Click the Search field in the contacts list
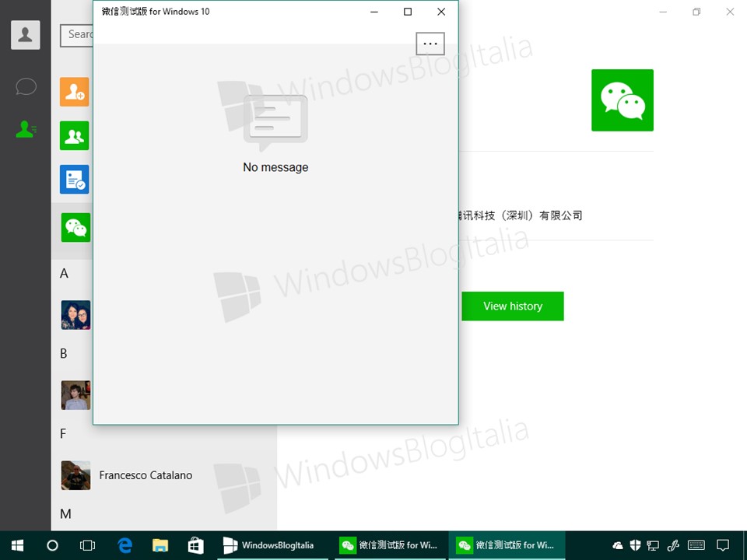Screen dimensions: 747x560 pos(77,35)
